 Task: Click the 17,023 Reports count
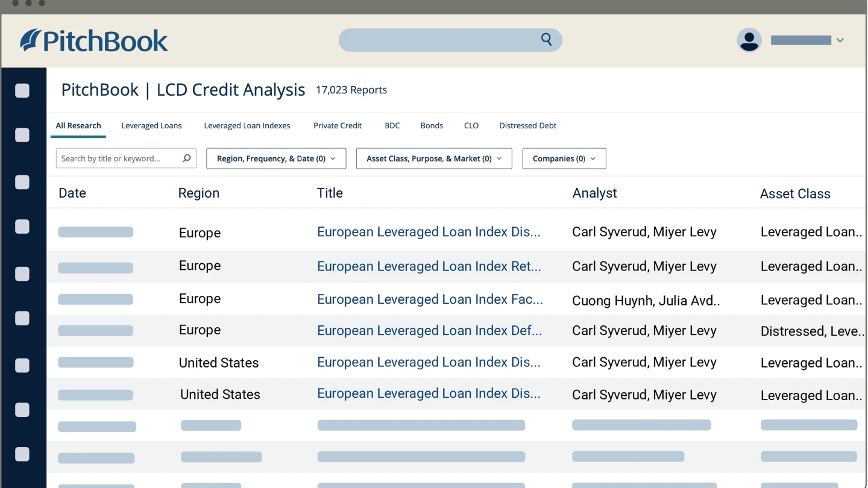pyautogui.click(x=351, y=90)
